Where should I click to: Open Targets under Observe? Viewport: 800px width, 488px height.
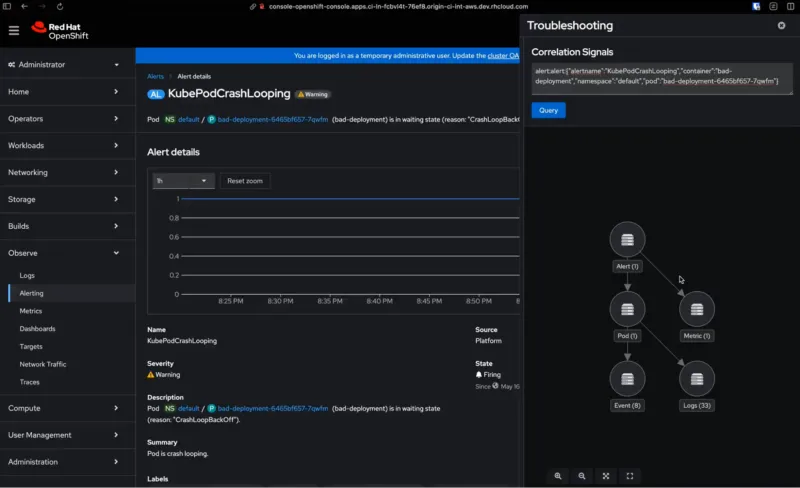click(31, 347)
